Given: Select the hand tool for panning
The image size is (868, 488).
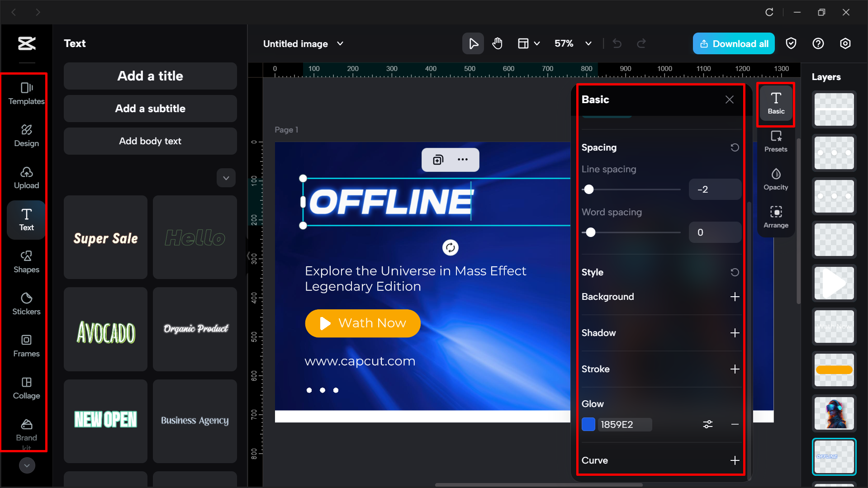Looking at the screenshot, I should tap(497, 43).
